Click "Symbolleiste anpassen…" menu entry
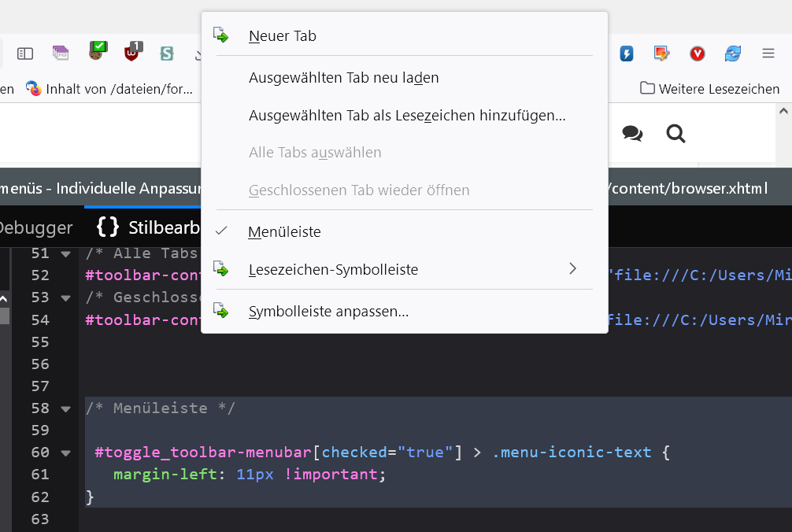The image size is (792, 532). pyautogui.click(x=328, y=312)
